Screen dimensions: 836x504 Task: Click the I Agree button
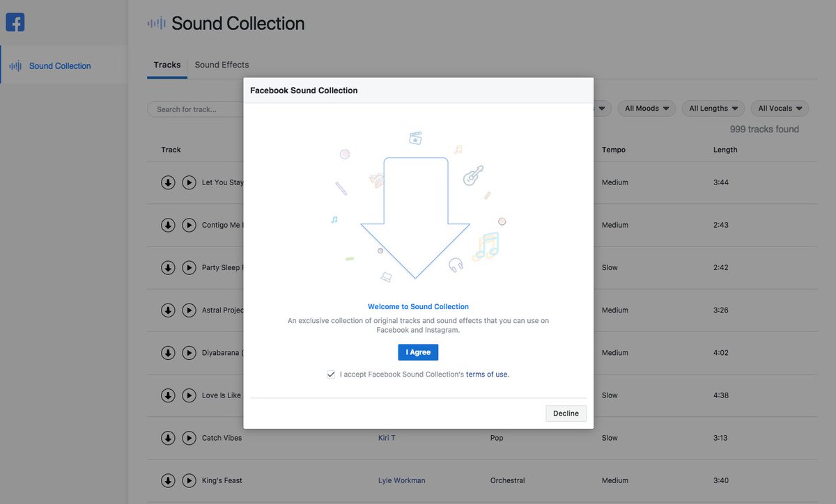[x=418, y=352]
